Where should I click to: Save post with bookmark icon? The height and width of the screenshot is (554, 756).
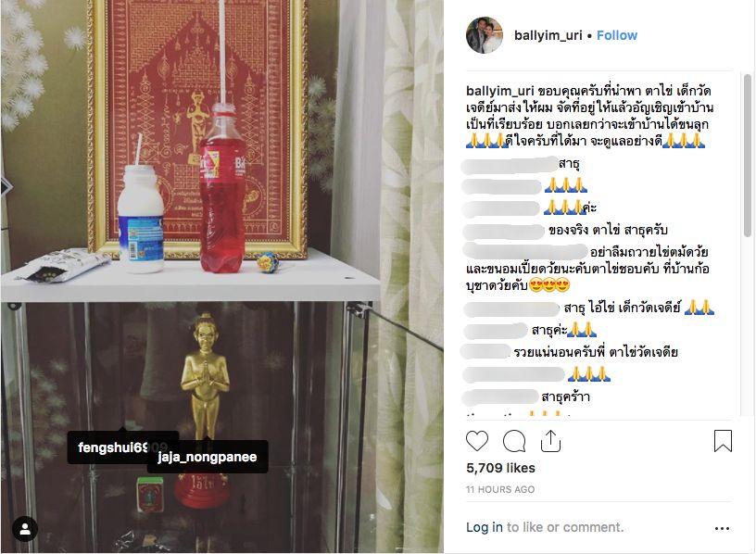(723, 441)
